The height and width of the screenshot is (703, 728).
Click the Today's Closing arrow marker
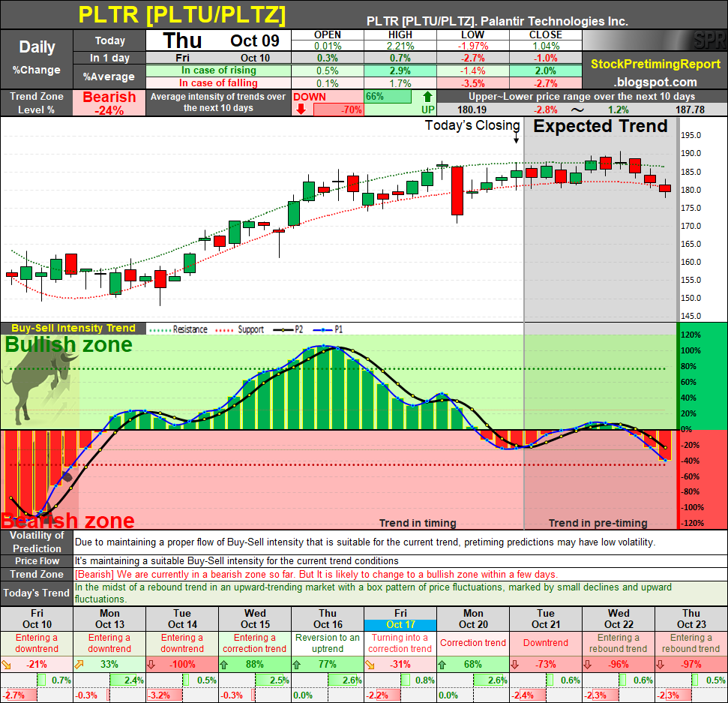pyautogui.click(x=516, y=138)
